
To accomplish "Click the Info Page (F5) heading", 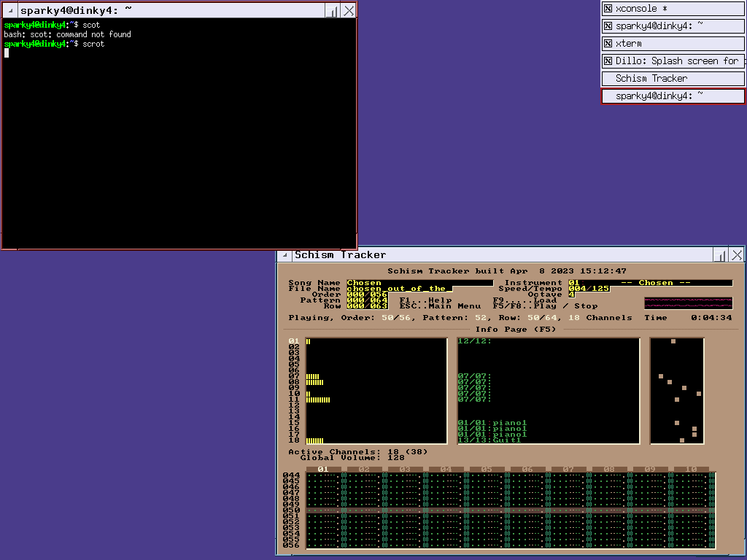I will pos(516,330).
